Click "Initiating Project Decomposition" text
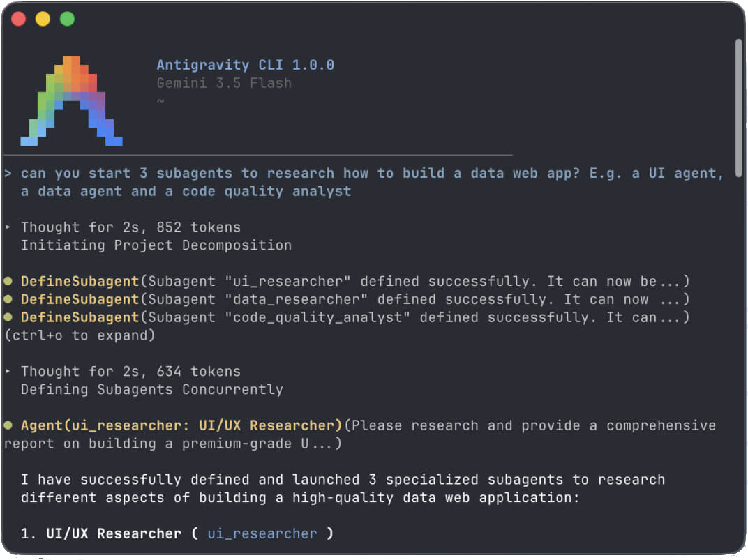 coord(156,245)
